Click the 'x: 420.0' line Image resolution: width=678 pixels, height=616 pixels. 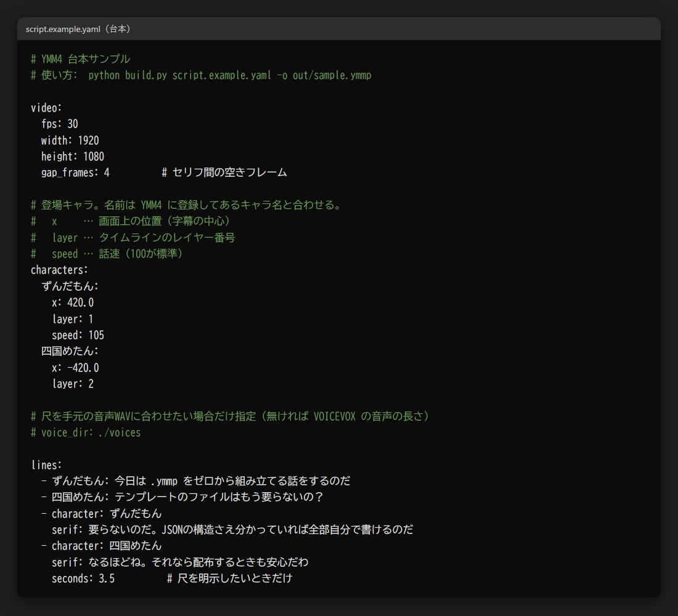coord(73,302)
